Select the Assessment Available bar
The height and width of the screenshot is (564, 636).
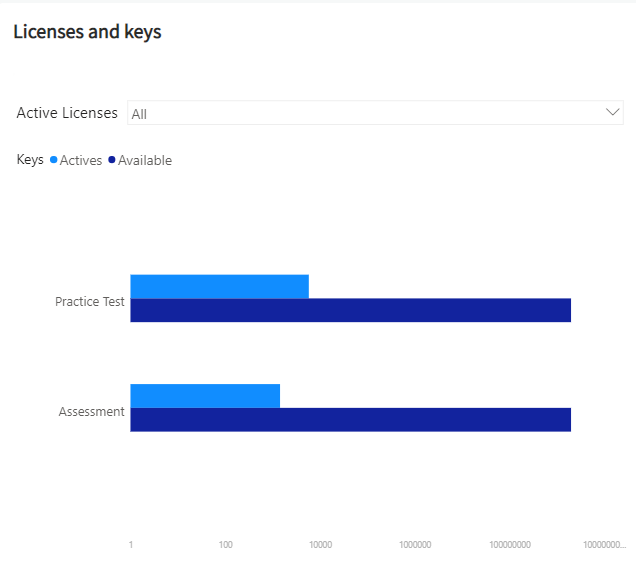(x=350, y=420)
